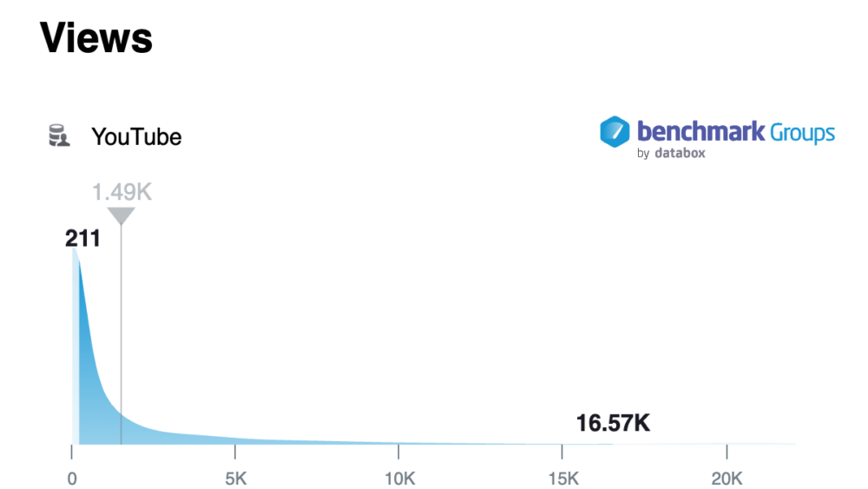The height and width of the screenshot is (489, 868).
Task: Click the 15K axis tick mark
Action: pyautogui.click(x=562, y=452)
